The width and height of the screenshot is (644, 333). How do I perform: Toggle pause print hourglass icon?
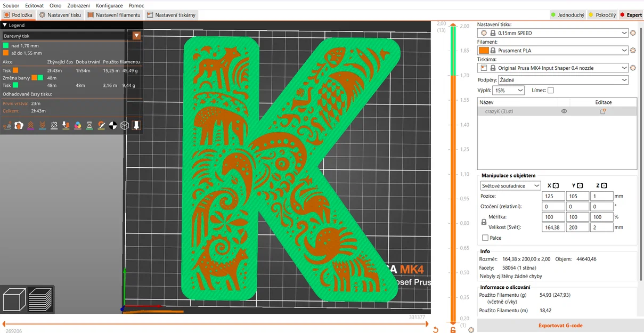pos(91,125)
